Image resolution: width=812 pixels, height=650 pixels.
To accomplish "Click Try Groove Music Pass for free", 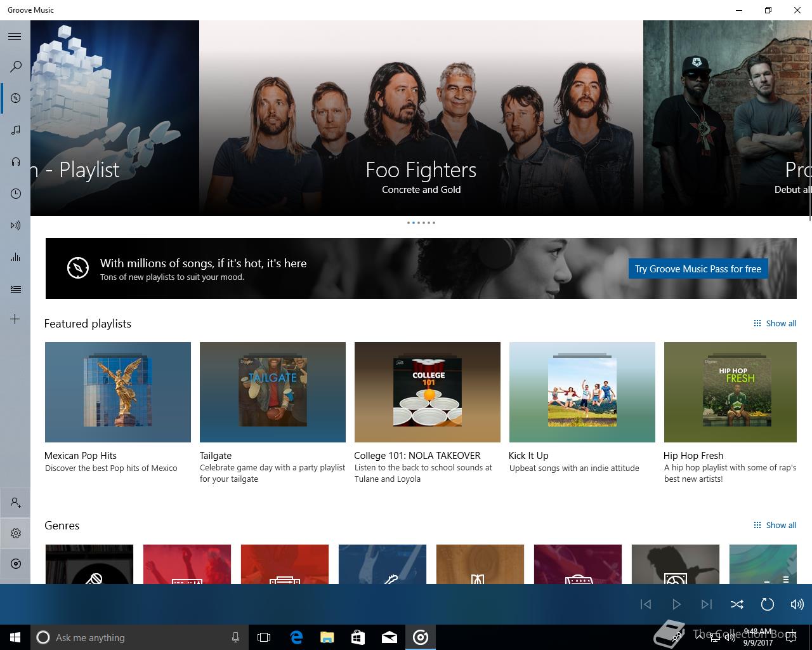I will 698,269.
